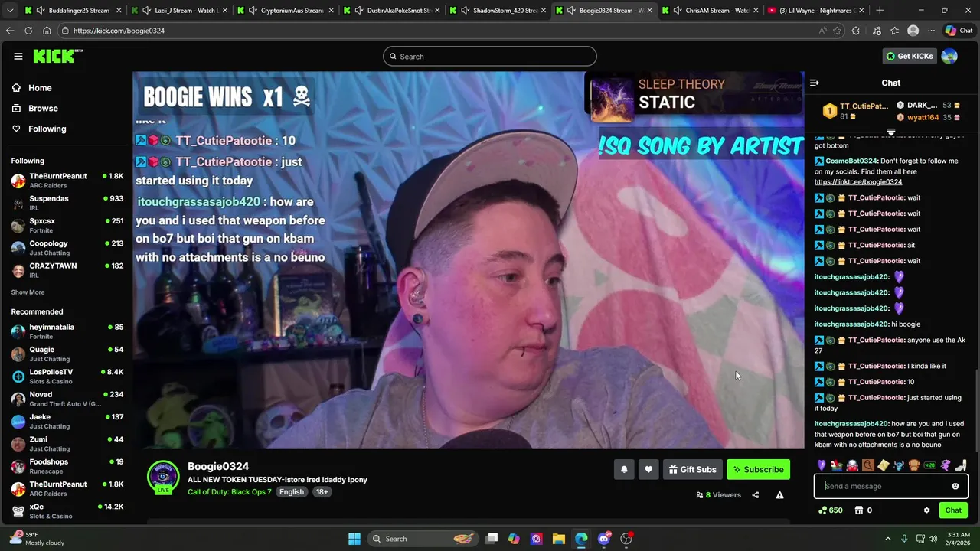This screenshot has height=551, width=980.
Task: Toggle stream notifications bell
Action: (624, 469)
